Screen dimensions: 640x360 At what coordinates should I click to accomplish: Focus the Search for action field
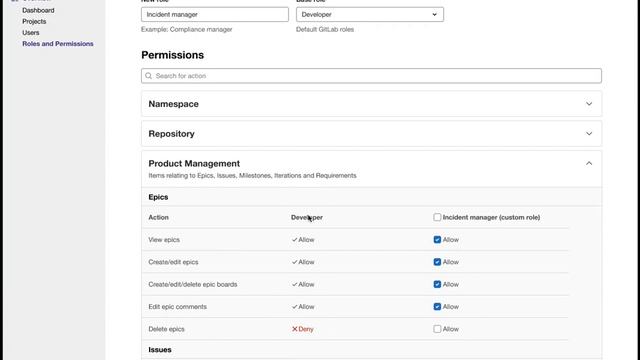point(371,76)
